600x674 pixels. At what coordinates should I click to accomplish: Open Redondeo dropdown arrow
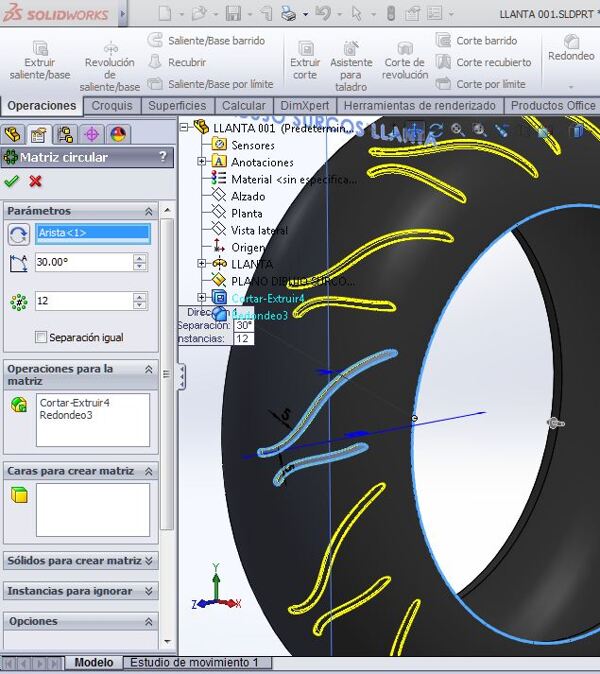pyautogui.click(x=571, y=87)
